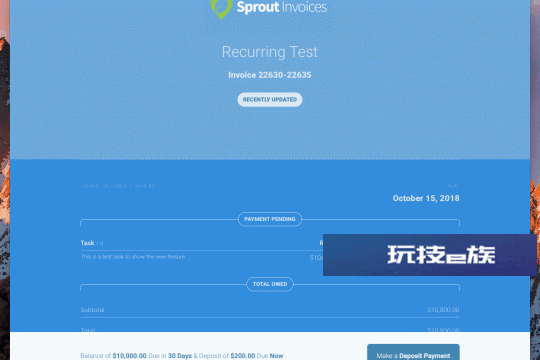Click the green Sprout leaf logo icon
540x360 pixels.
(221, 9)
